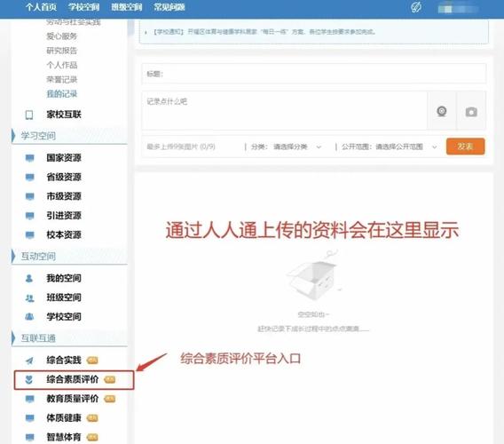Click the 班级空间 group icon in sidebar
This screenshot has width=504, height=444.
click(29, 298)
